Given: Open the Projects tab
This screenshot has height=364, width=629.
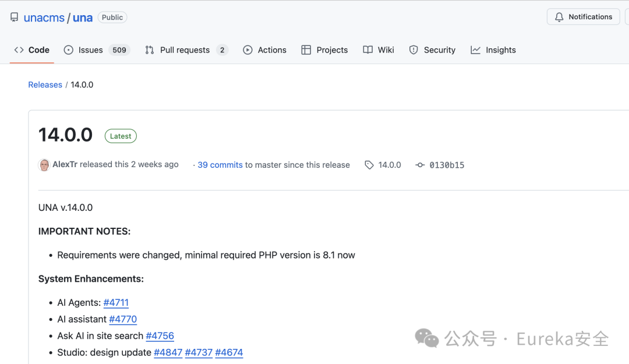Looking at the screenshot, I should click(x=324, y=50).
